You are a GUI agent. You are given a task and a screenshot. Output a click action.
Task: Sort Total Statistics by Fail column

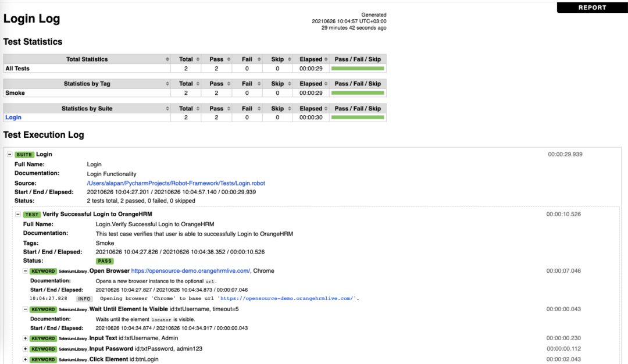(x=247, y=59)
